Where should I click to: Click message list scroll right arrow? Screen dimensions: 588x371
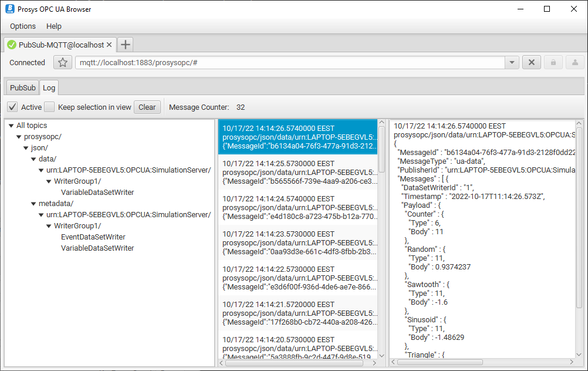(374, 363)
